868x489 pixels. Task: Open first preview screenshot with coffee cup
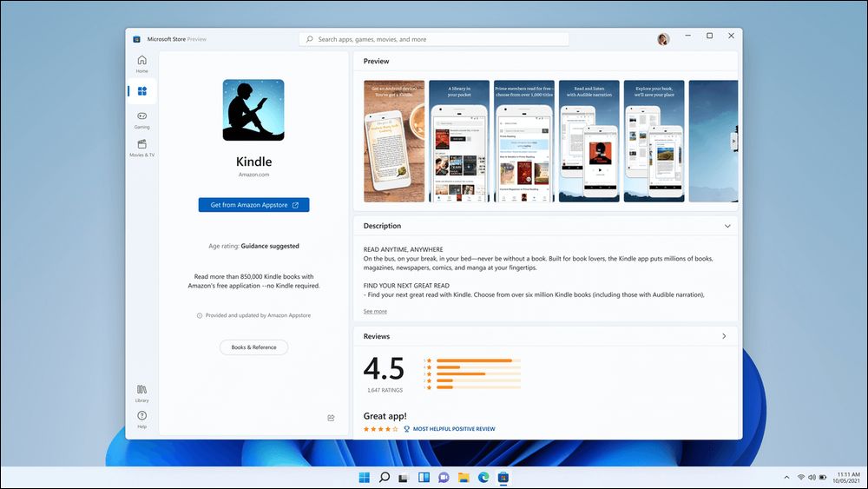pos(394,142)
